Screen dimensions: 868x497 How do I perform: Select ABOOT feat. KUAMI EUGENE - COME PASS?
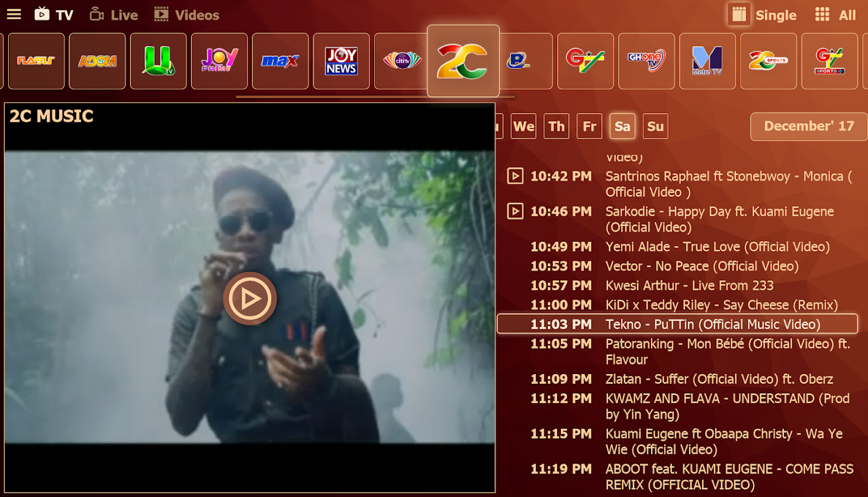tap(729, 476)
